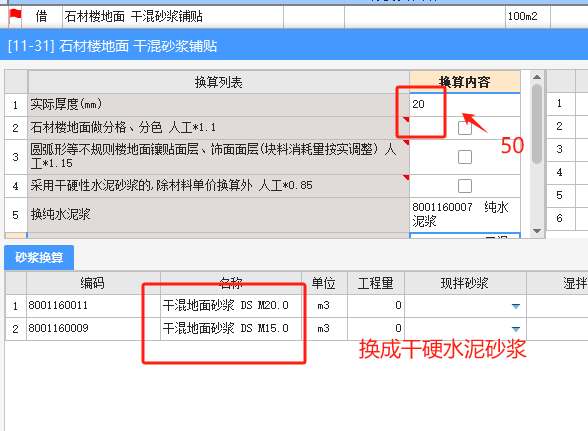
Task: Enable the 采用干硬性水泥砂浆的 人工*0.85 checkbox
Action: pyautogui.click(x=465, y=186)
